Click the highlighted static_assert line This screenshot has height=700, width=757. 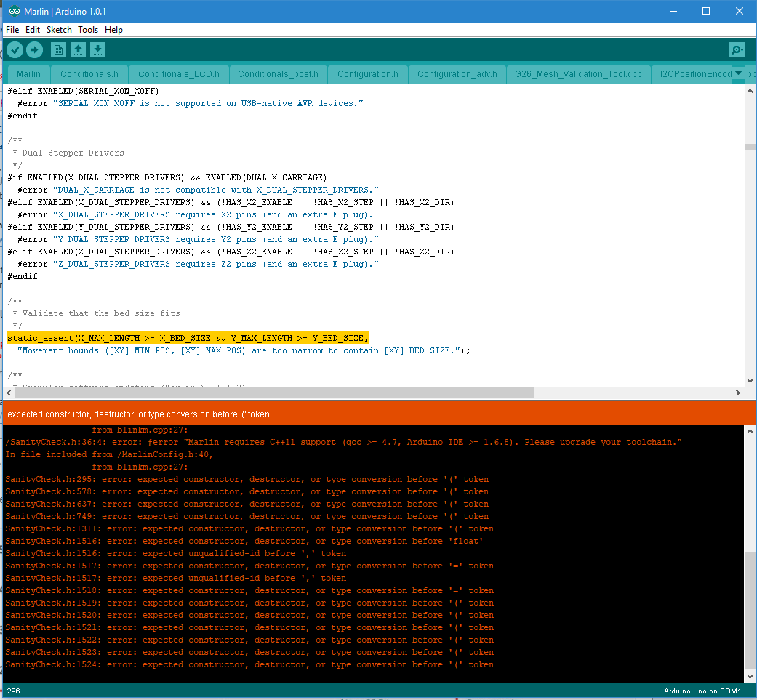(x=188, y=338)
